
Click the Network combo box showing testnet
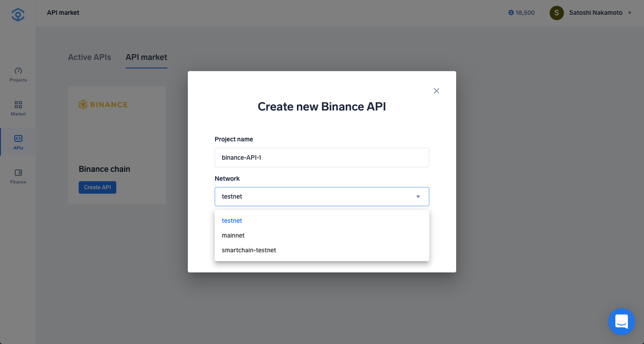[322, 196]
